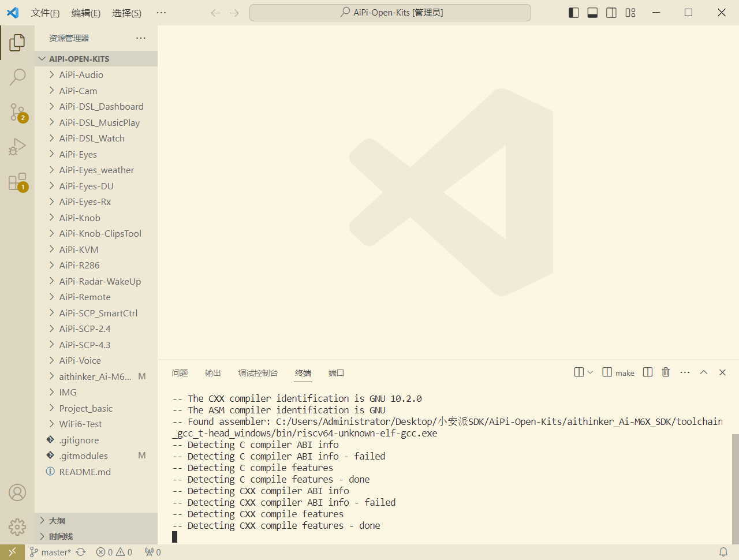Screen dimensions: 739x560
Task: Go forward with the navigation arrow
Action: (234, 13)
